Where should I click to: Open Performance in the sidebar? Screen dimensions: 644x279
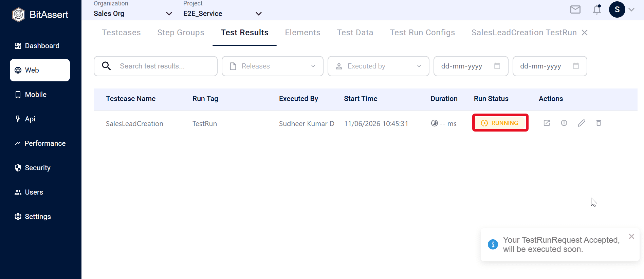pos(40,143)
